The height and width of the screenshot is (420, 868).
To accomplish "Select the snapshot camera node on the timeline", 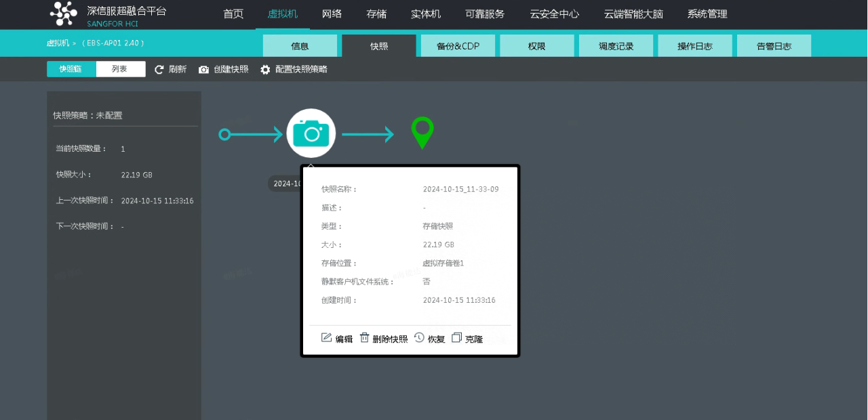I will point(311,133).
